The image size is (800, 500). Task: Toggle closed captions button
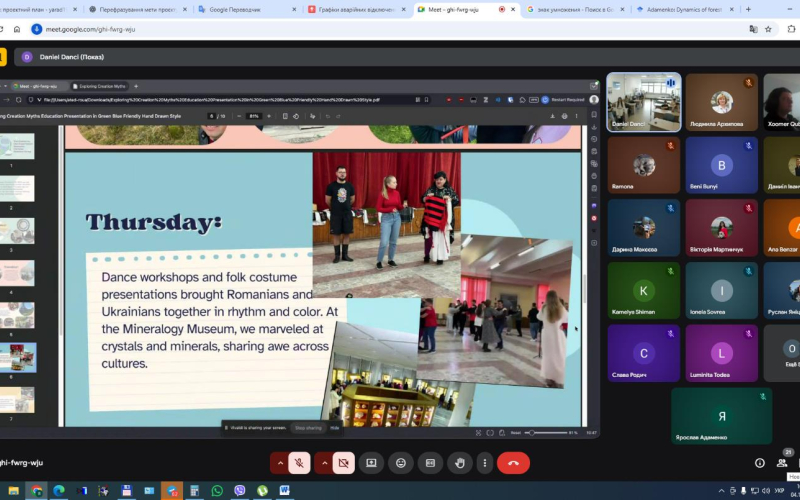pyautogui.click(x=430, y=463)
